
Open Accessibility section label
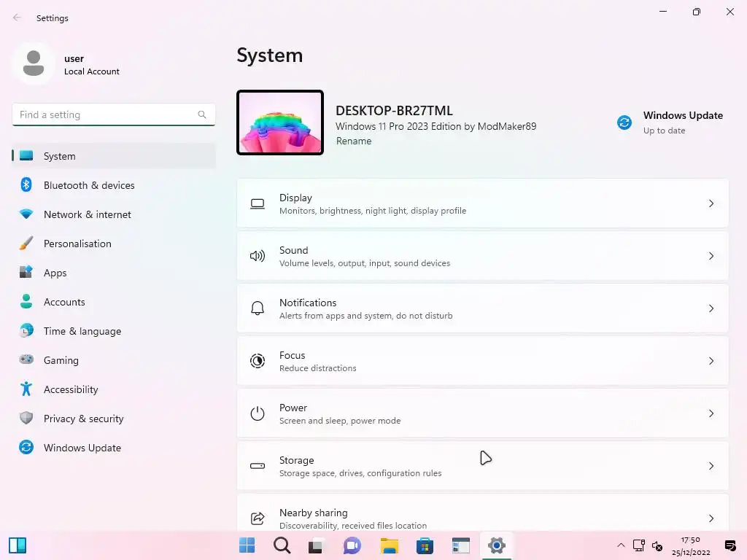(71, 389)
